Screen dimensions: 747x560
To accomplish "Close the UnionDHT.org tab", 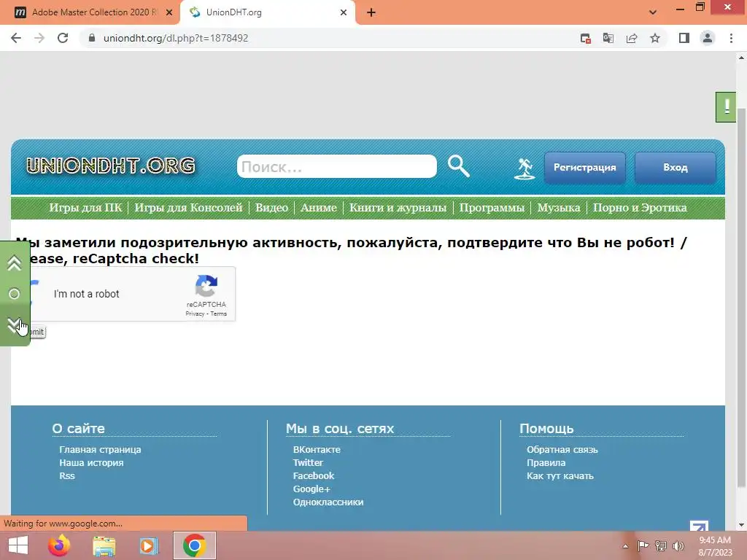I will [344, 12].
